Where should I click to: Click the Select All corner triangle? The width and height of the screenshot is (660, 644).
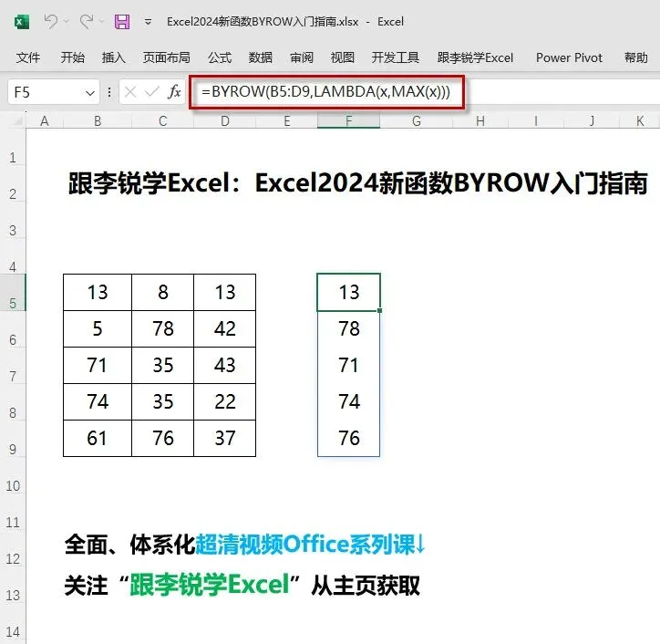pos(16,121)
